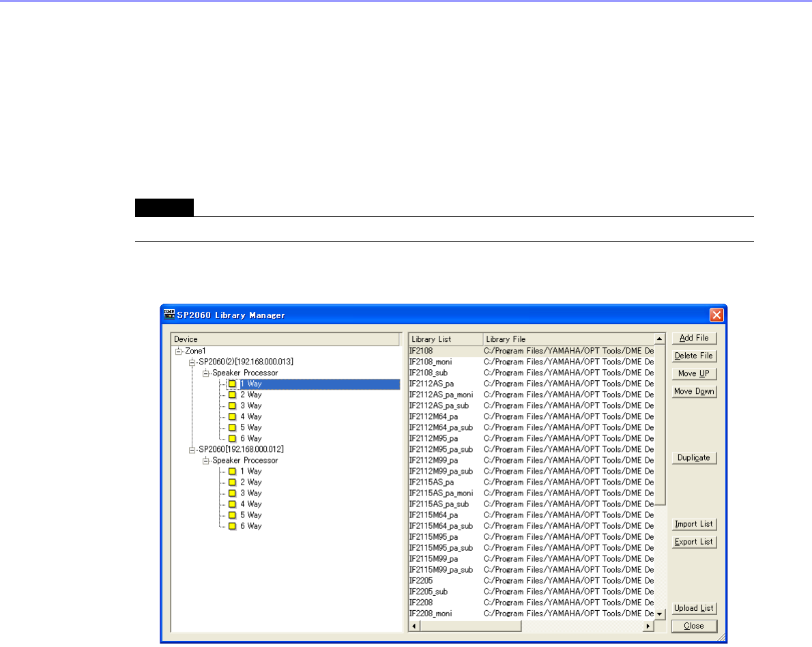Click the Upload List button

(x=694, y=608)
